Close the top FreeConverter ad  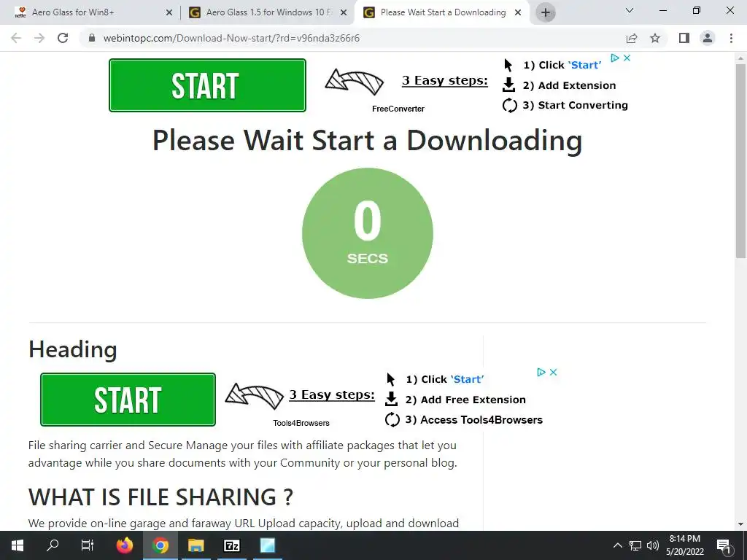(627, 58)
